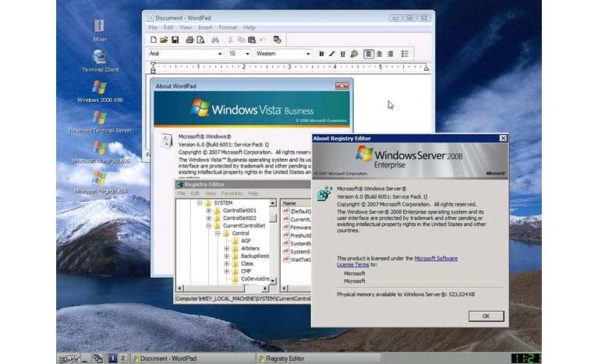Open the Terminal Client desktop icon
The height and width of the screenshot is (364, 598).
point(100,61)
